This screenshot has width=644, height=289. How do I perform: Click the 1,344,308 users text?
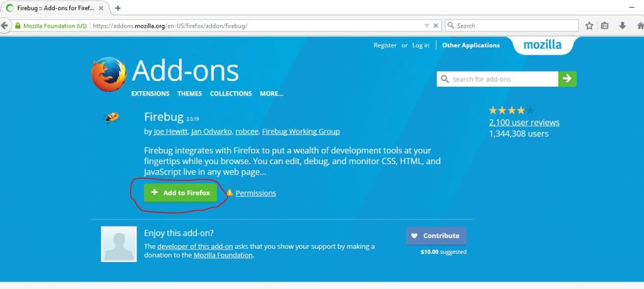tap(518, 133)
